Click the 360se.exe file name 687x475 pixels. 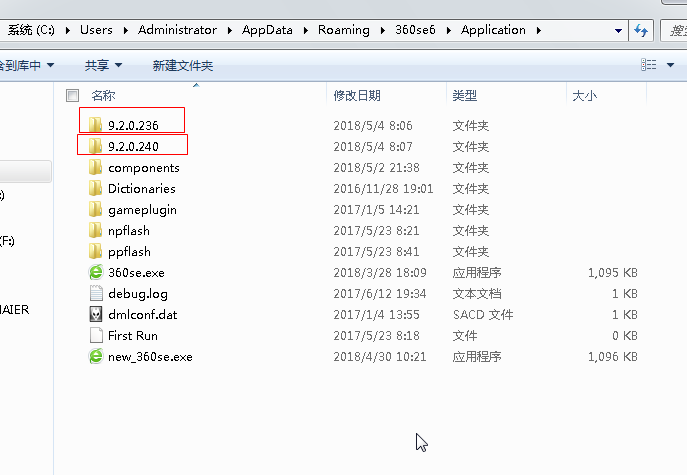[x=136, y=272]
